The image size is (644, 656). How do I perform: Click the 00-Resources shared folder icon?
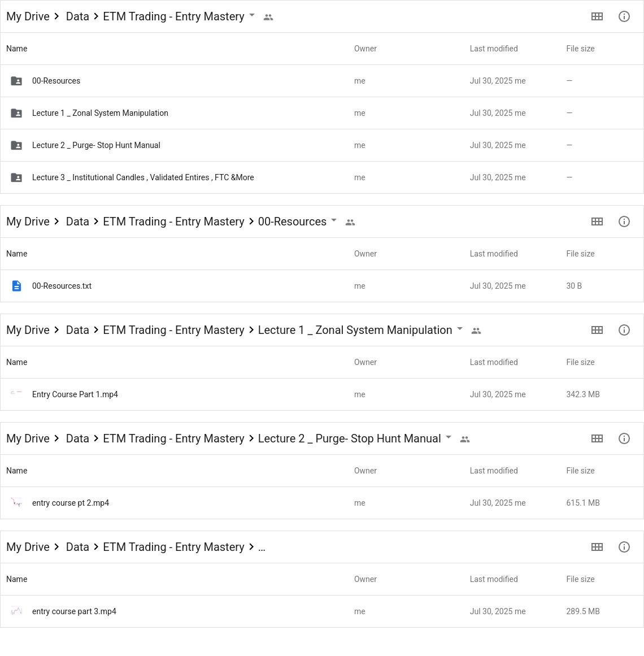16,81
